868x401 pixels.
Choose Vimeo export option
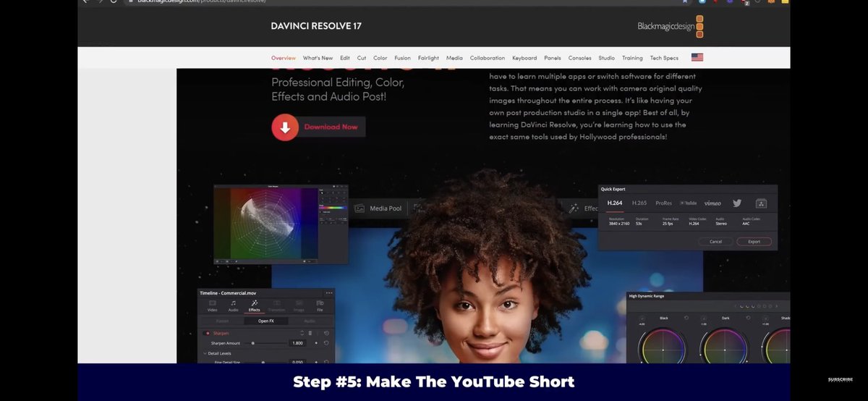tap(712, 203)
